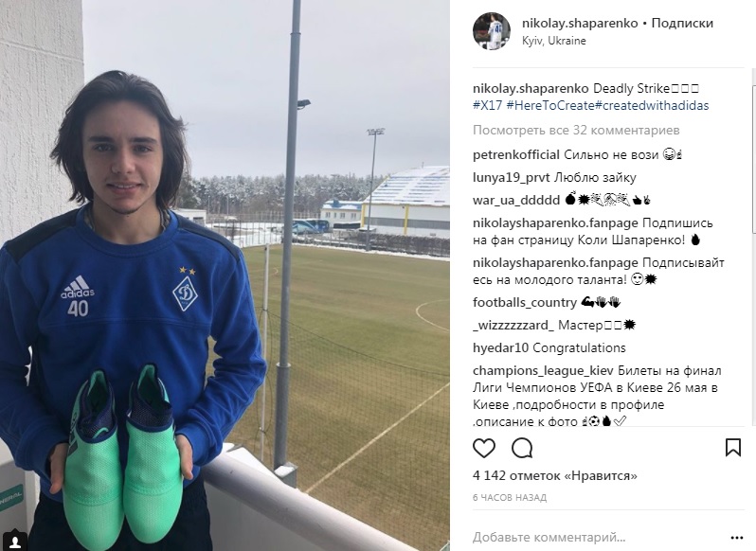Open the Kyiv, Ukraine location link
The height and width of the screenshot is (551, 756).
(x=554, y=41)
